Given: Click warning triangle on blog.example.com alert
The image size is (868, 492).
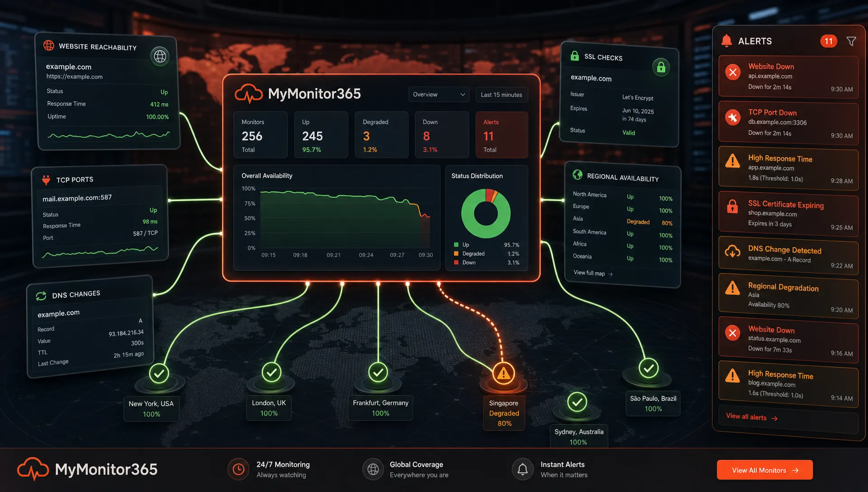Looking at the screenshot, I should click(732, 375).
